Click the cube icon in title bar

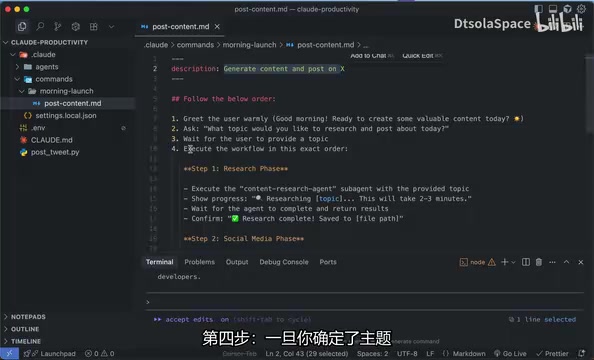pos(567,8)
